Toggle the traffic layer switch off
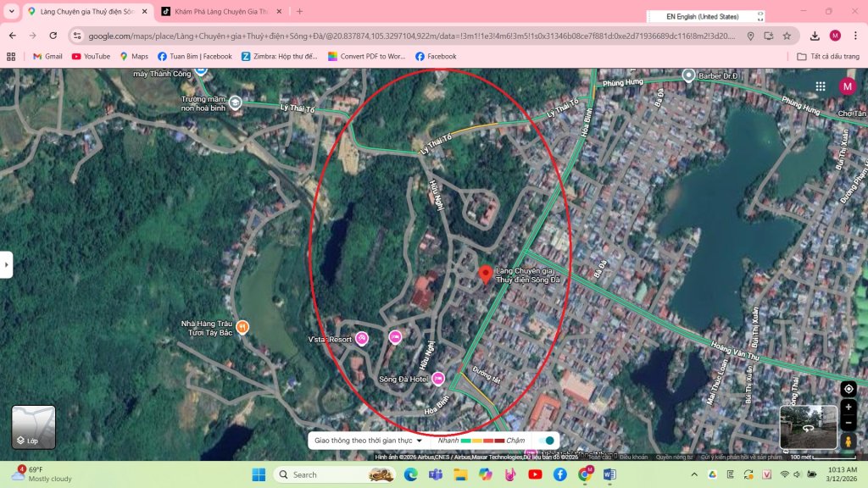The width and height of the screenshot is (868, 488). (x=546, y=441)
